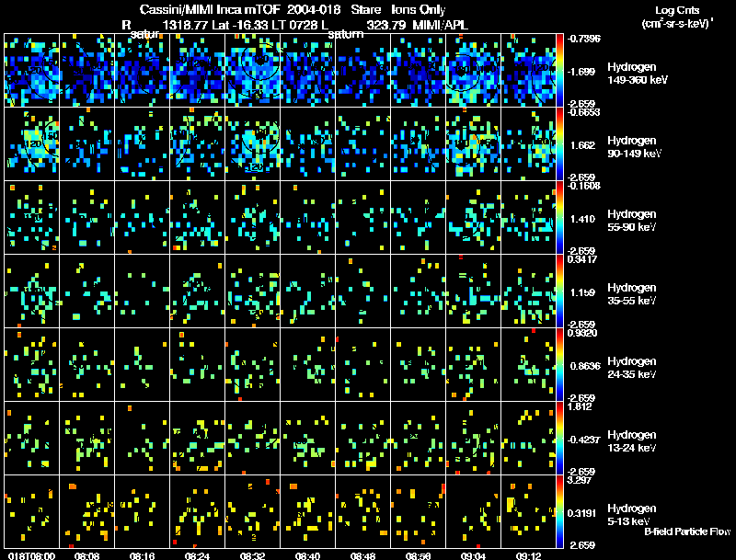736x560 pixels.
Task: Click the color bar beside Hydrogen 5-13 keV
Action: pyautogui.click(x=559, y=511)
